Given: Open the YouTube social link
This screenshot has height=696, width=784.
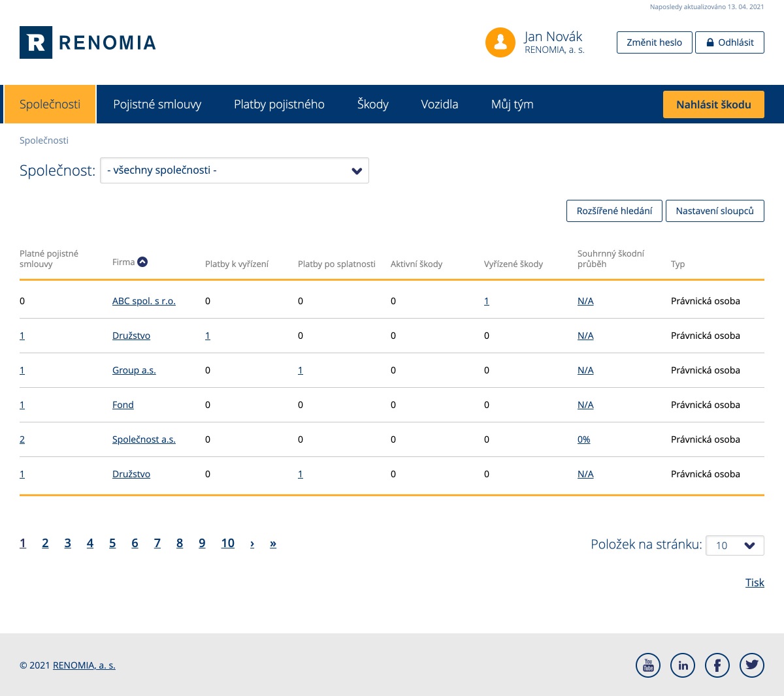Looking at the screenshot, I should tap(648, 665).
